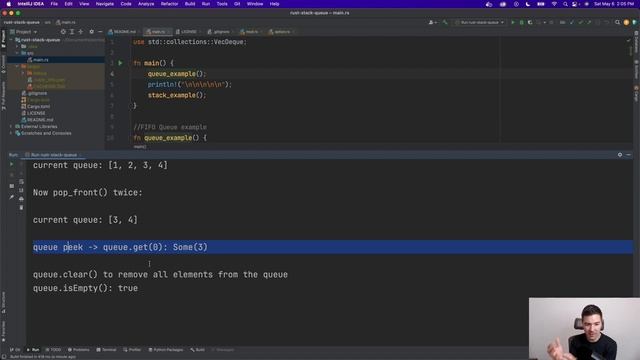Image resolution: width=640 pixels, height=360 pixels.
Task: Collapse the target folder in project tree
Action: [17, 66]
